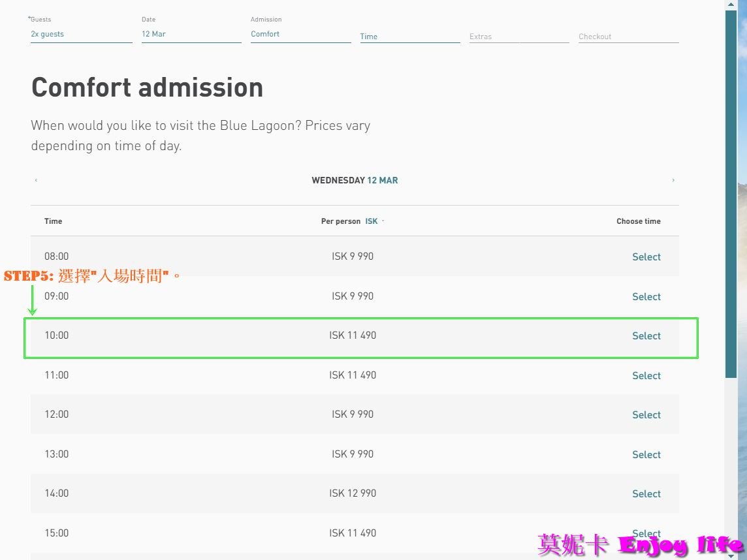Select the 14:00 time slot
This screenshot has height=560, width=747.
coord(646,494)
